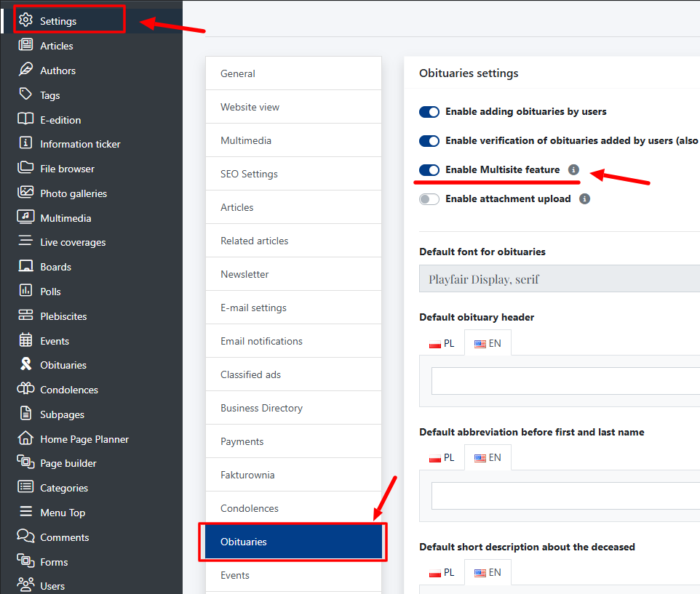Click the Home Page Planner house icon
Image resolution: width=700 pixels, height=594 pixels.
[x=25, y=438]
